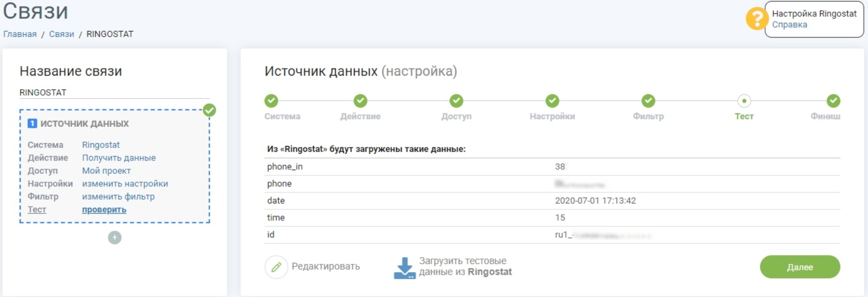Screen dimensions: 868x297
Task: Open Мой проект access link
Action: (106, 171)
